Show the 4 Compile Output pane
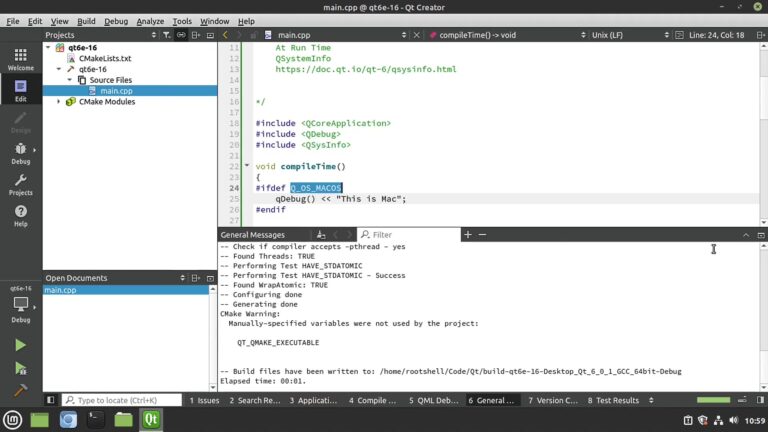 pos(372,400)
